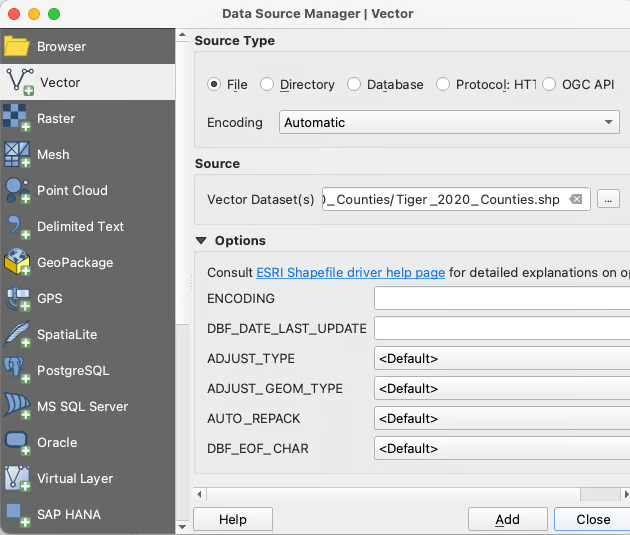
Task: Click the SAP HANA icon
Action: point(18,515)
